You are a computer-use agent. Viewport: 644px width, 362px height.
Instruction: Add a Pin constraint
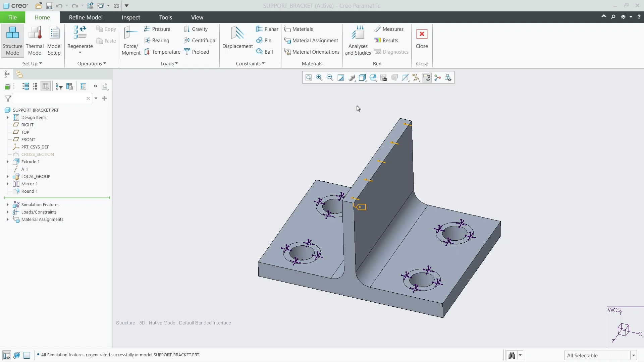(x=264, y=41)
